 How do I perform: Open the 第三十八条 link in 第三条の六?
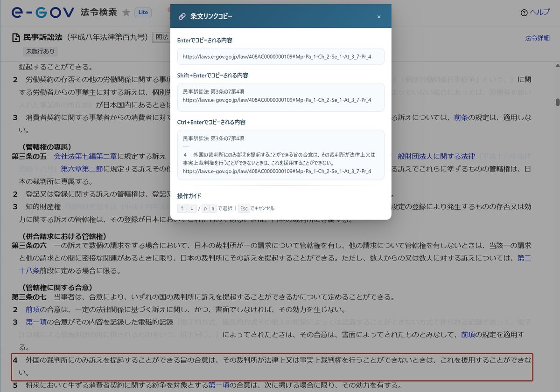(x=524, y=258)
